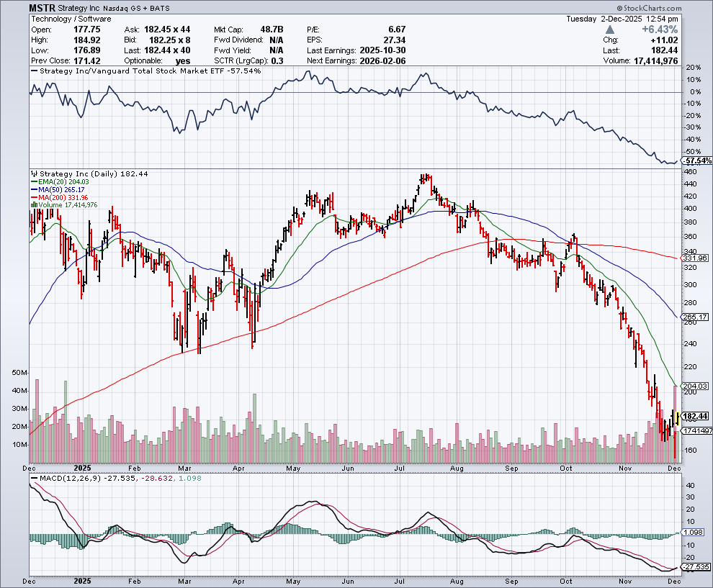Click the 331.96 MA(200) axis value label
Image resolution: width=713 pixels, height=588 pixels.
pyautogui.click(x=696, y=258)
